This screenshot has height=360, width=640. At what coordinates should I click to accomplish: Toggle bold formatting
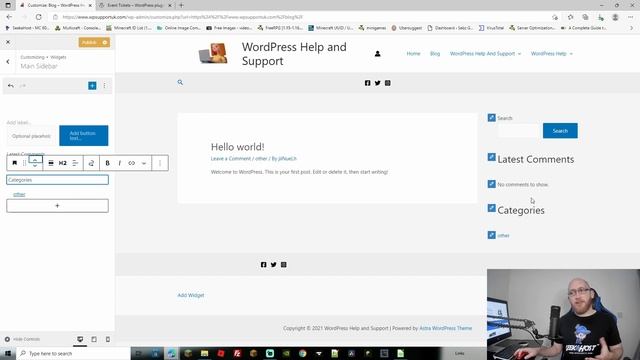107,163
